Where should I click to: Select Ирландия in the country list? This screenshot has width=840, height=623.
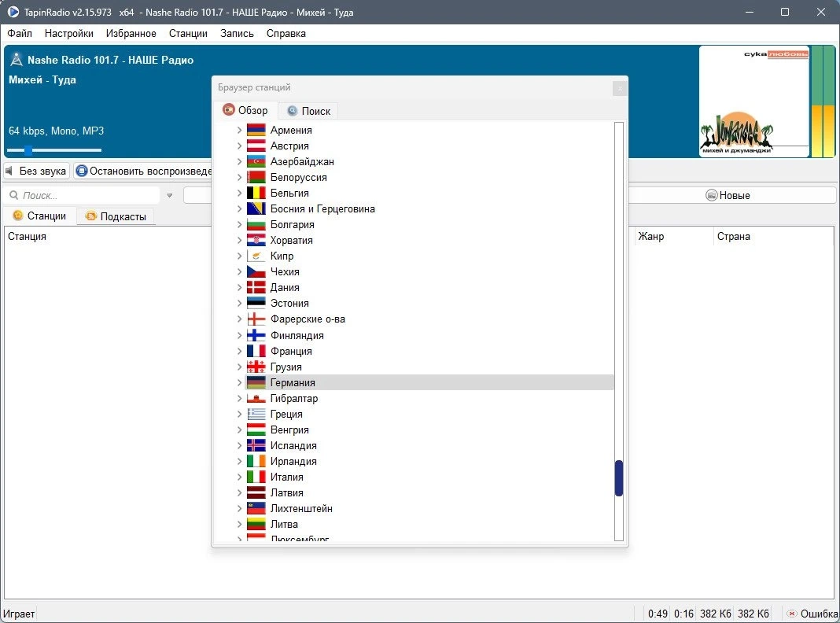pos(293,461)
